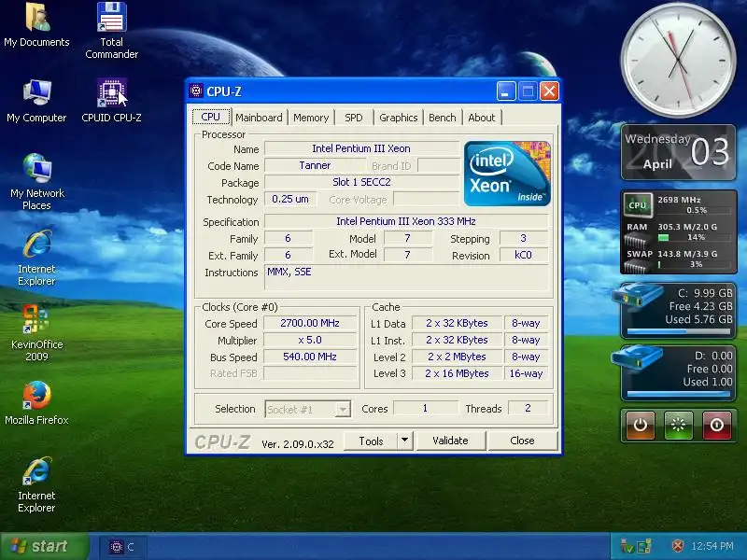Click the C: drive usage bar
This screenshot has height=560, width=747.
(679, 331)
